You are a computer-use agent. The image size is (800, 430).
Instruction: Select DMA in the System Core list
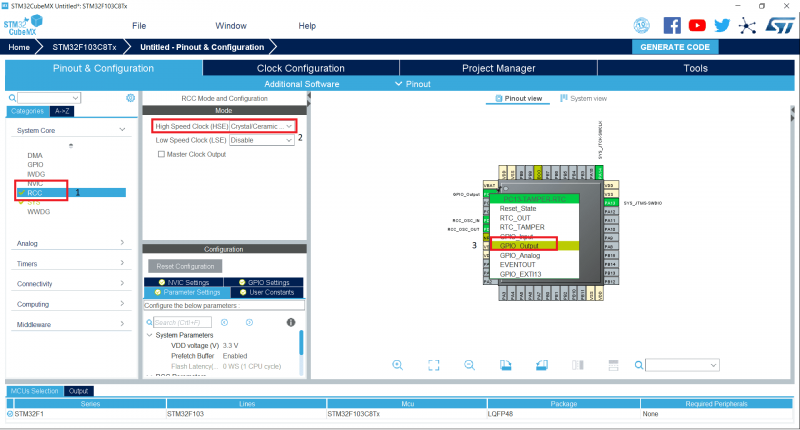[35, 156]
